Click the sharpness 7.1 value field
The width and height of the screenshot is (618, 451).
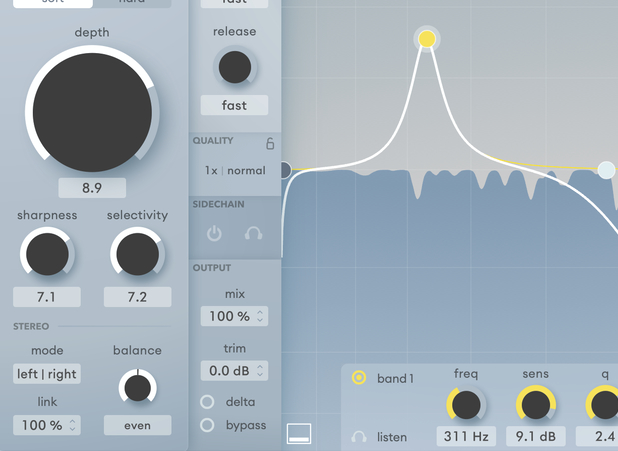pos(47,297)
